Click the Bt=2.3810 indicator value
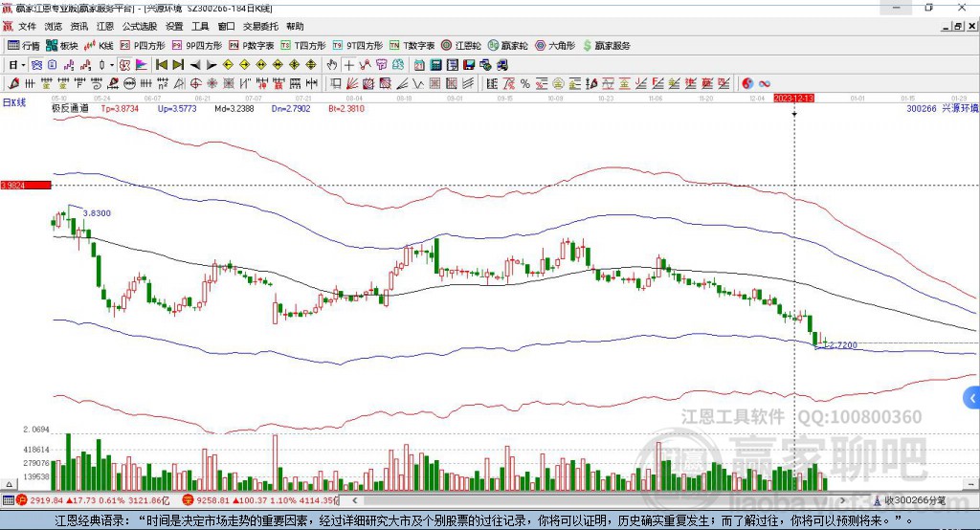Viewport: 980px width, 530px height. 346,108
